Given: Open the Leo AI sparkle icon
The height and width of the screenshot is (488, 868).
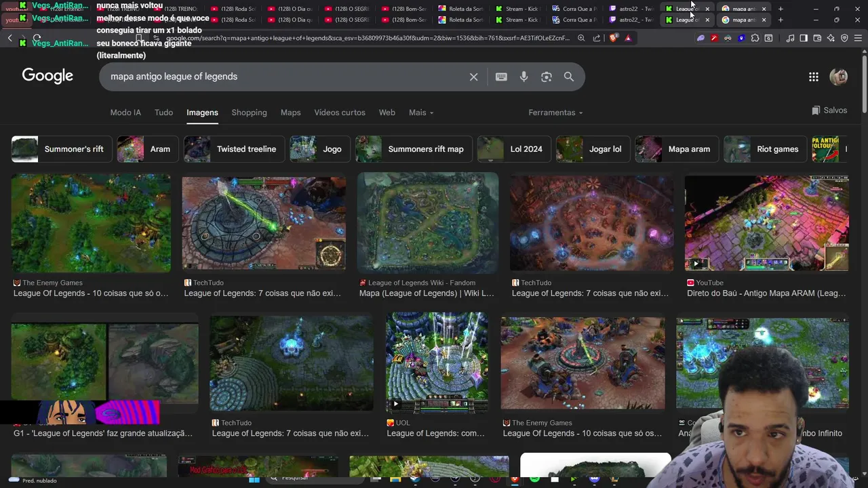Looking at the screenshot, I should coord(831,38).
